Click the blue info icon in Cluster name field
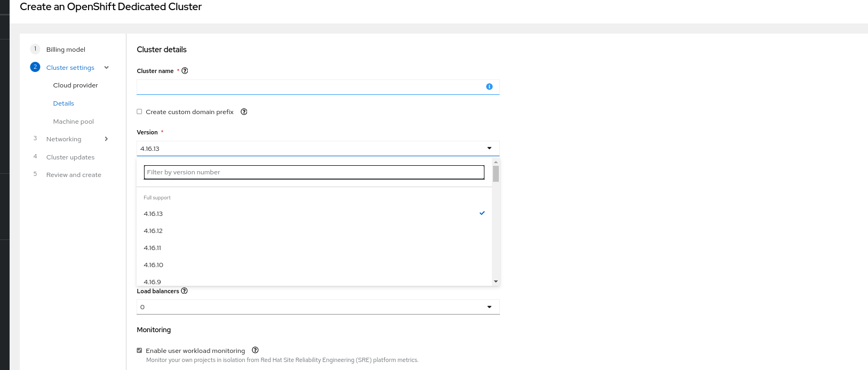 point(489,87)
